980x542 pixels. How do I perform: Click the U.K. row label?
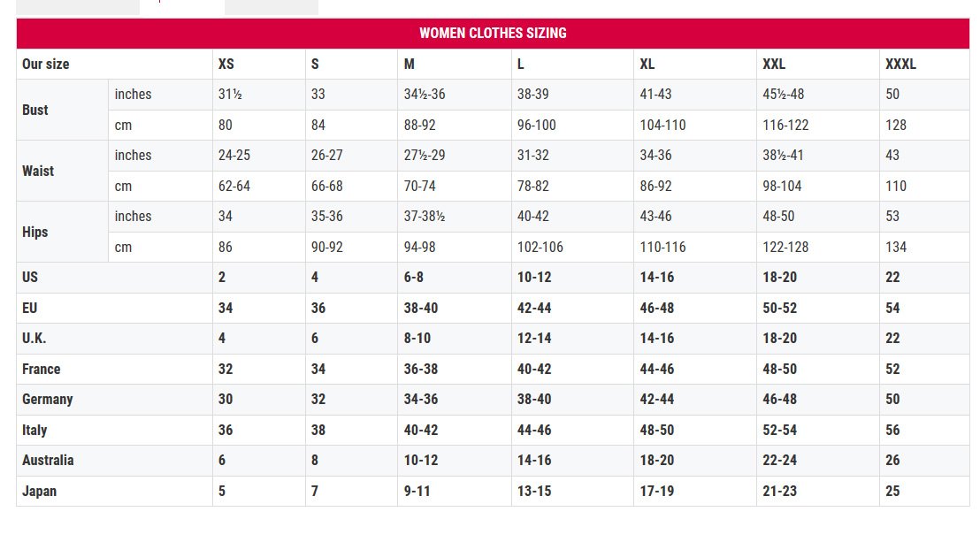(34, 338)
